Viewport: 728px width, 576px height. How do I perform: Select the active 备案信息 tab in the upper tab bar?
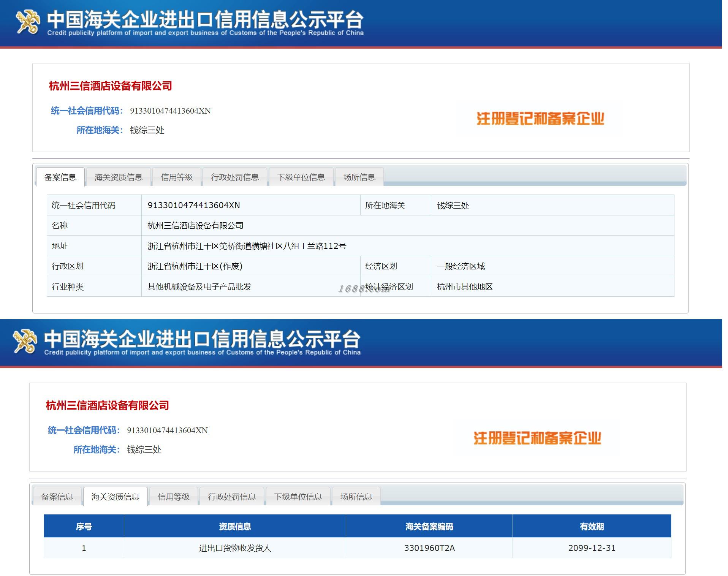pyautogui.click(x=60, y=177)
